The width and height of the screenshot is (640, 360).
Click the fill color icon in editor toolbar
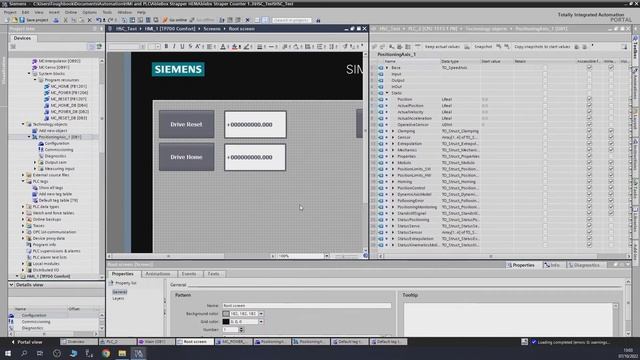click(235, 47)
